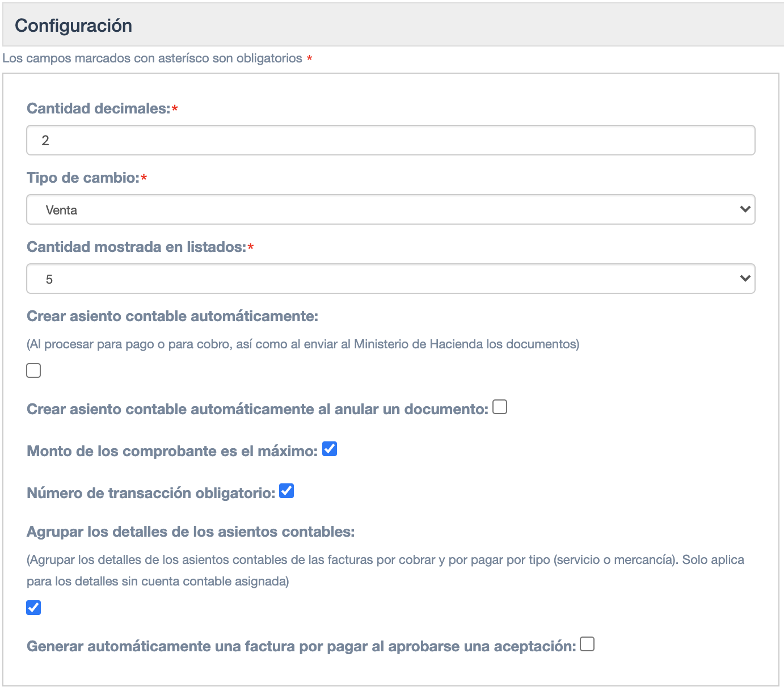Click the Cantidad mostrada en listados label
The image size is (784, 691).
(136, 247)
